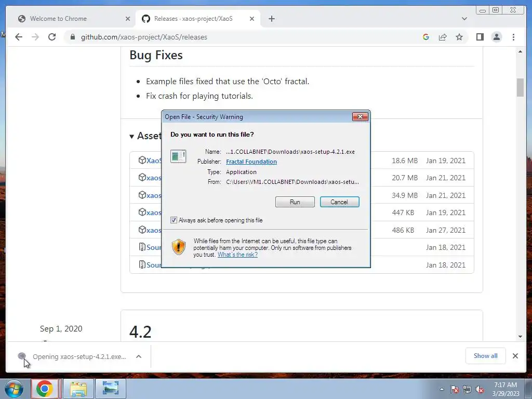Open the Chrome profile avatar
This screenshot has width=532, height=399.
tap(496, 37)
